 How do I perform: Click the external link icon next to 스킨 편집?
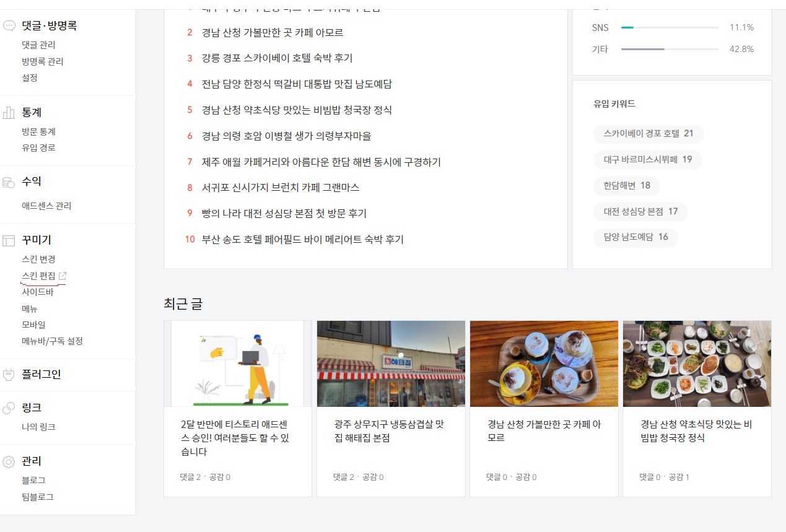[63, 276]
